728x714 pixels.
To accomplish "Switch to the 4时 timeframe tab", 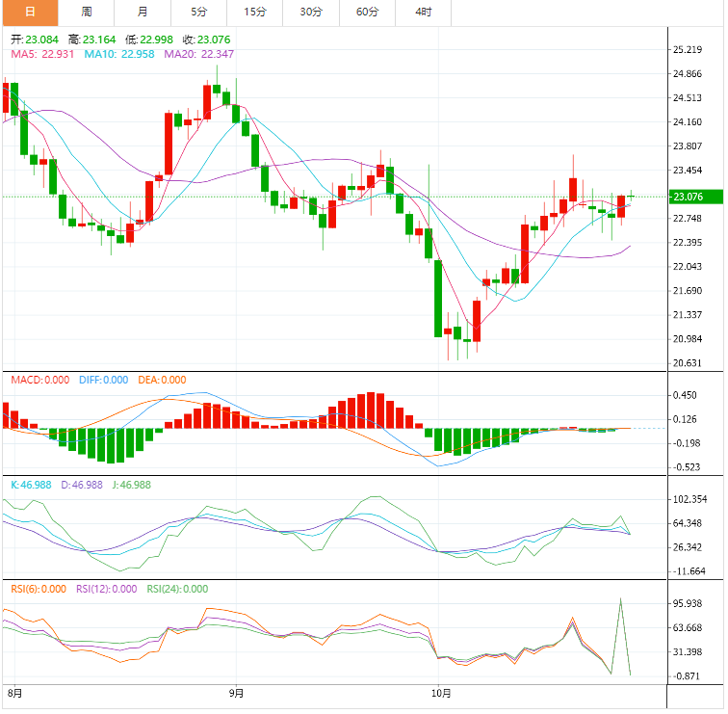I will 423,12.
